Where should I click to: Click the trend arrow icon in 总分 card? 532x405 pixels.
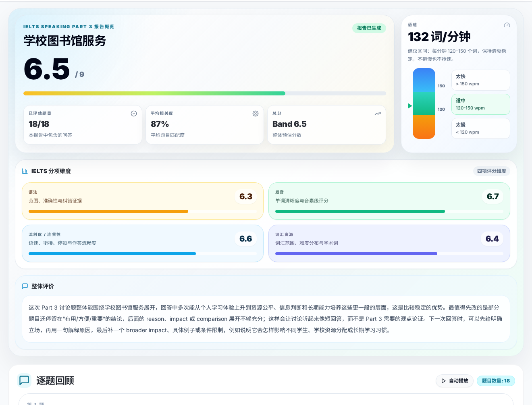pyautogui.click(x=378, y=114)
